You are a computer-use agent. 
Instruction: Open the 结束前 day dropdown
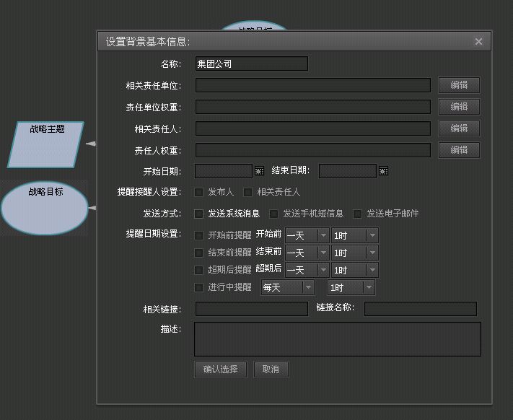(307, 253)
